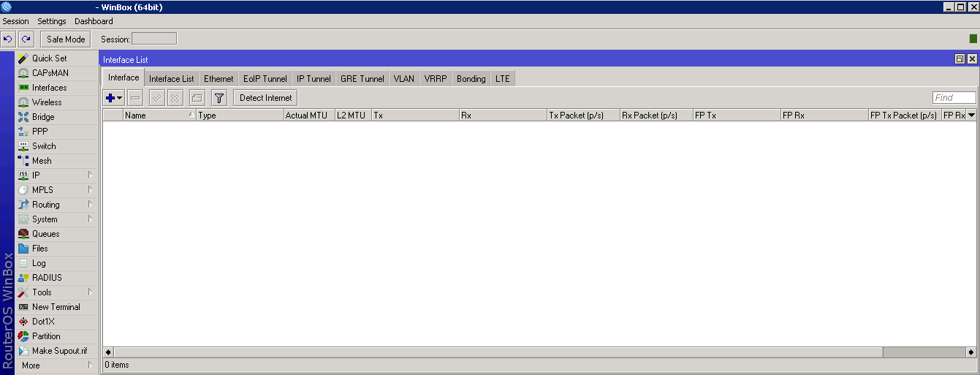Open the column selection dropdown arrow

[x=971, y=115]
